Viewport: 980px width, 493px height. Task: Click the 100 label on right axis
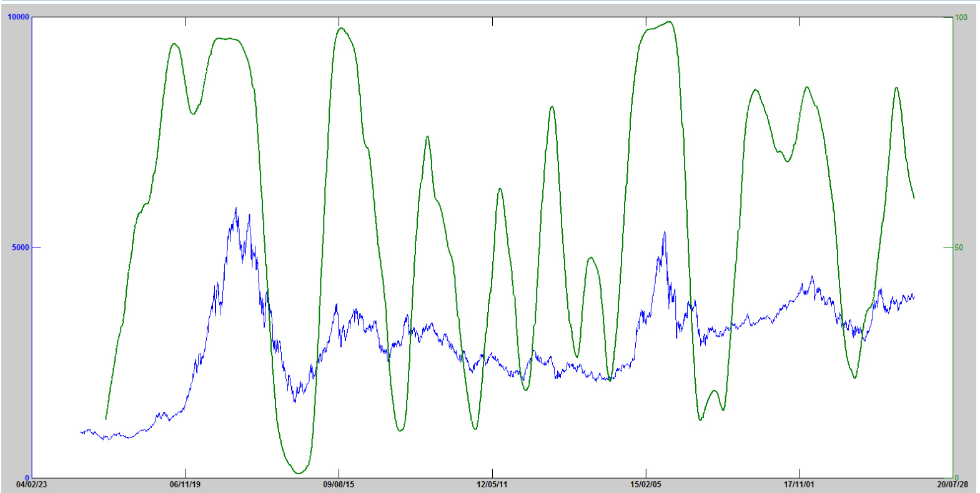961,17
